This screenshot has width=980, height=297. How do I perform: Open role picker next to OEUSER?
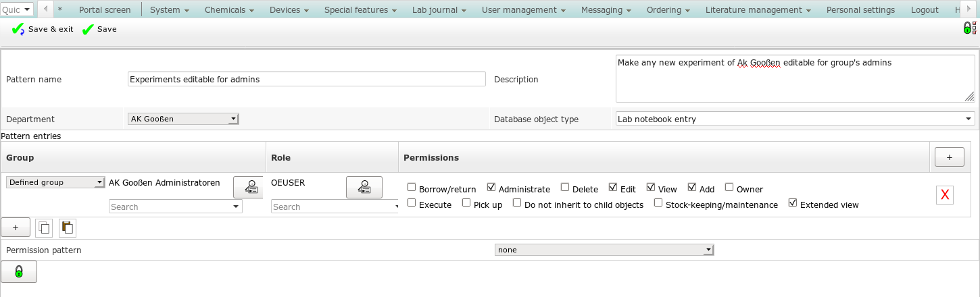364,187
